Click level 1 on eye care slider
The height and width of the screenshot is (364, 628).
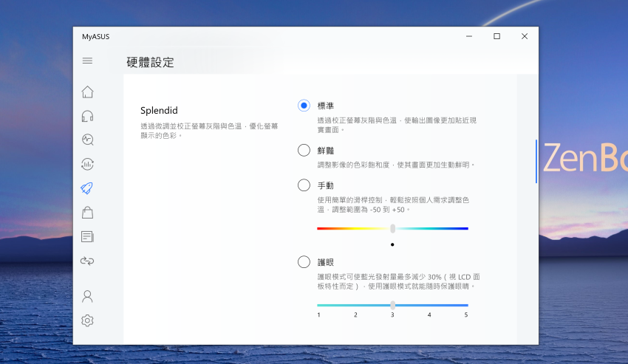pos(319,315)
